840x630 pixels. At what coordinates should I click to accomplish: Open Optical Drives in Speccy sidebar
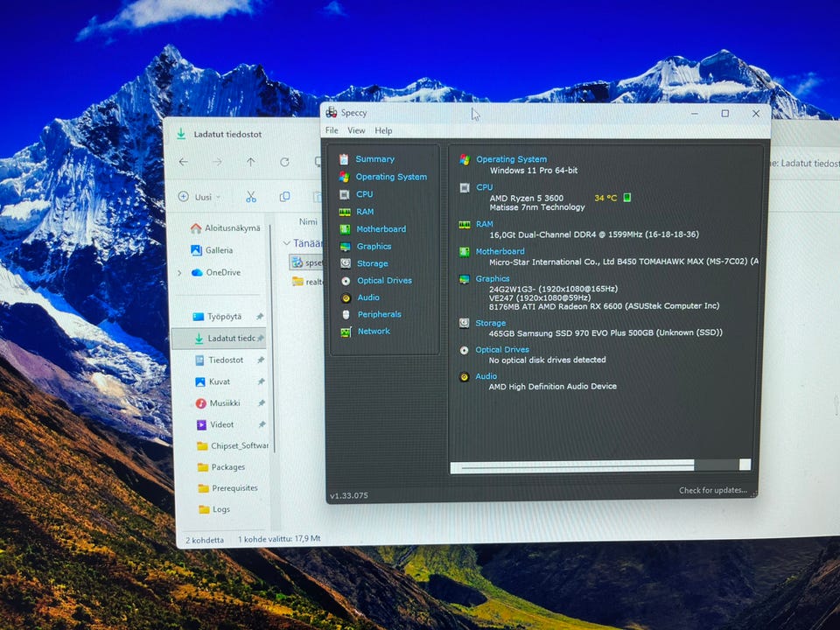click(384, 281)
